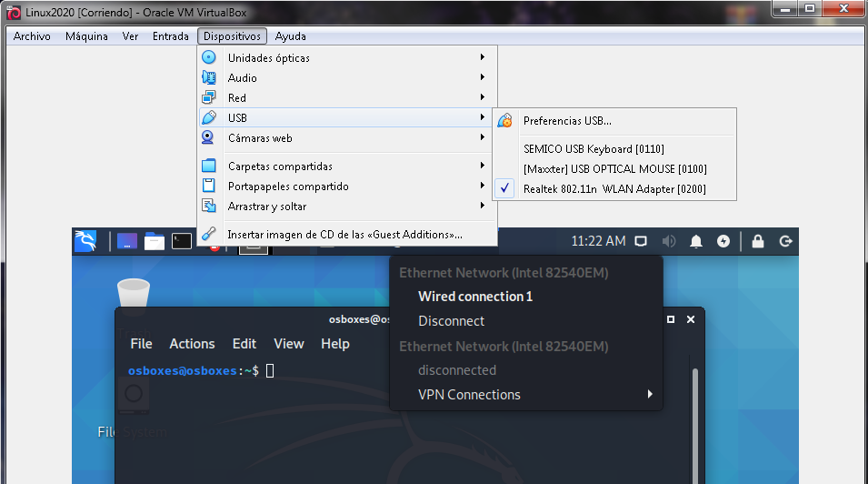Launch the terminal from Kali panel
Viewport: 868px width, 484px height.
pos(182,241)
